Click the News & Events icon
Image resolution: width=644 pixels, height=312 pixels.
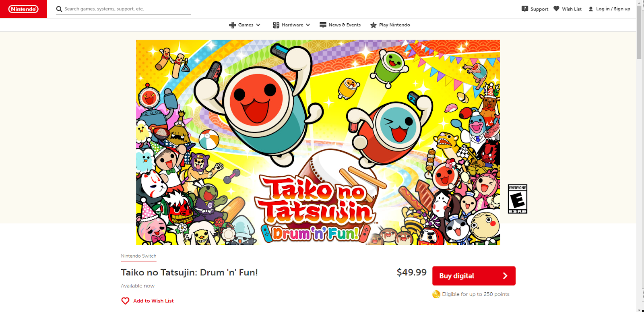coord(323,25)
